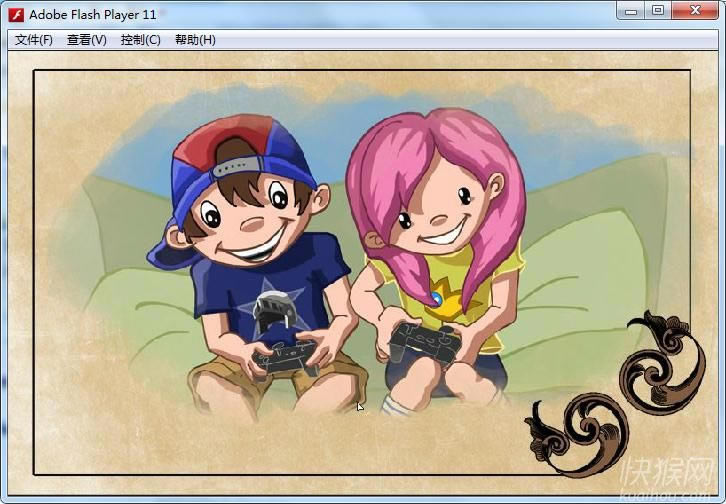726x504 pixels.
Task: Open the 文件(F) menu
Action: tap(33, 40)
